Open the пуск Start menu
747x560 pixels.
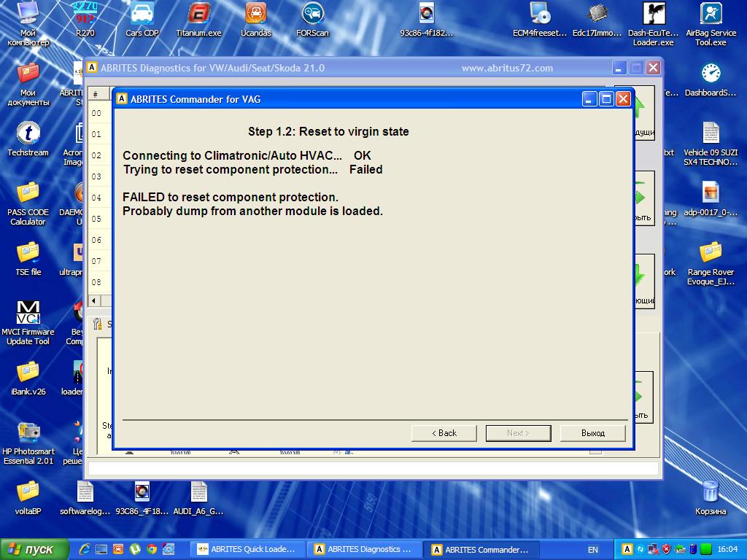pyautogui.click(x=34, y=550)
